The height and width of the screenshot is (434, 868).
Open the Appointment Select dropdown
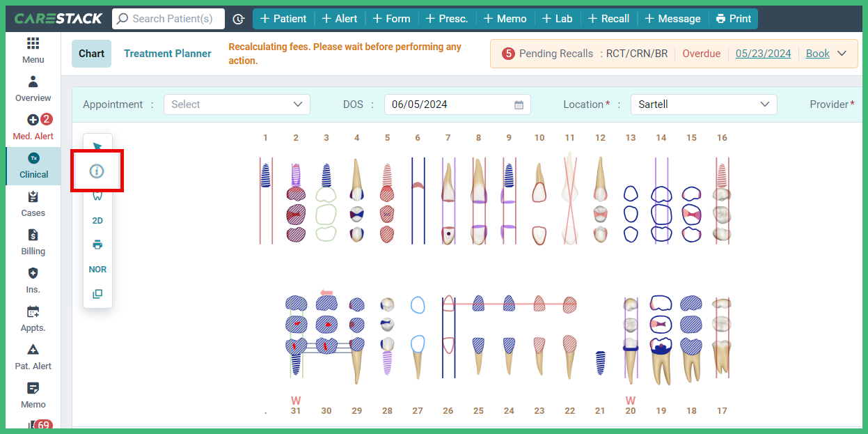[x=237, y=104]
